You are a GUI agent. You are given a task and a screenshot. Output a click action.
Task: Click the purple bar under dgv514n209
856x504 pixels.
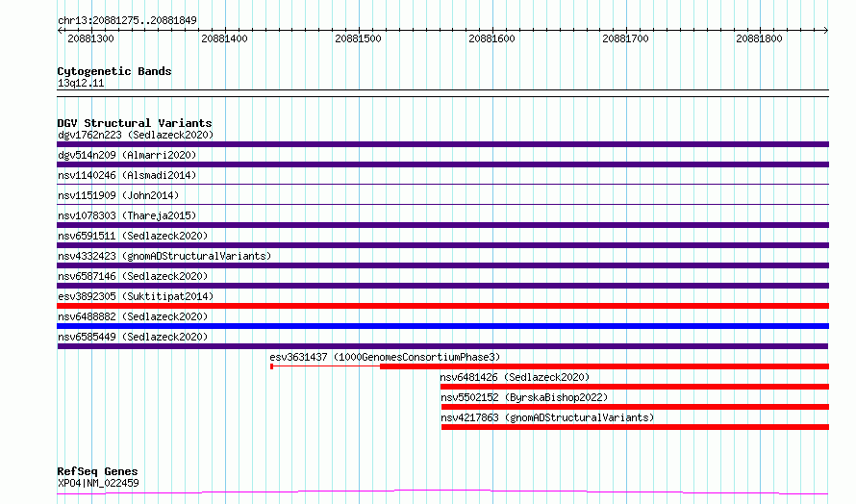tap(442, 164)
